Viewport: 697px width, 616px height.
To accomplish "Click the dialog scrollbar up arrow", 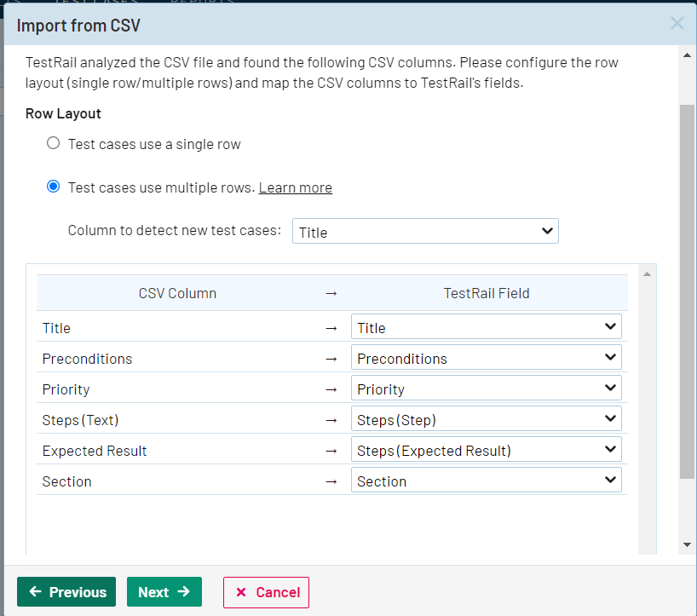I will (x=687, y=55).
